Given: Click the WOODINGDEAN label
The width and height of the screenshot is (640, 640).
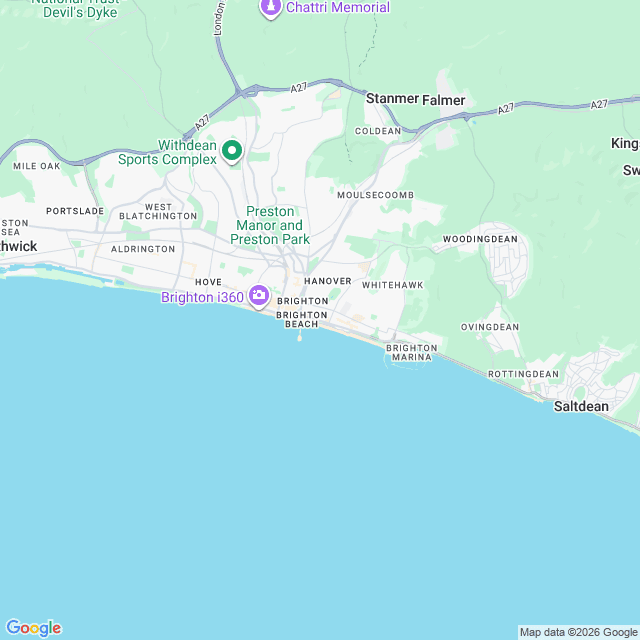Looking at the screenshot, I should [480, 239].
